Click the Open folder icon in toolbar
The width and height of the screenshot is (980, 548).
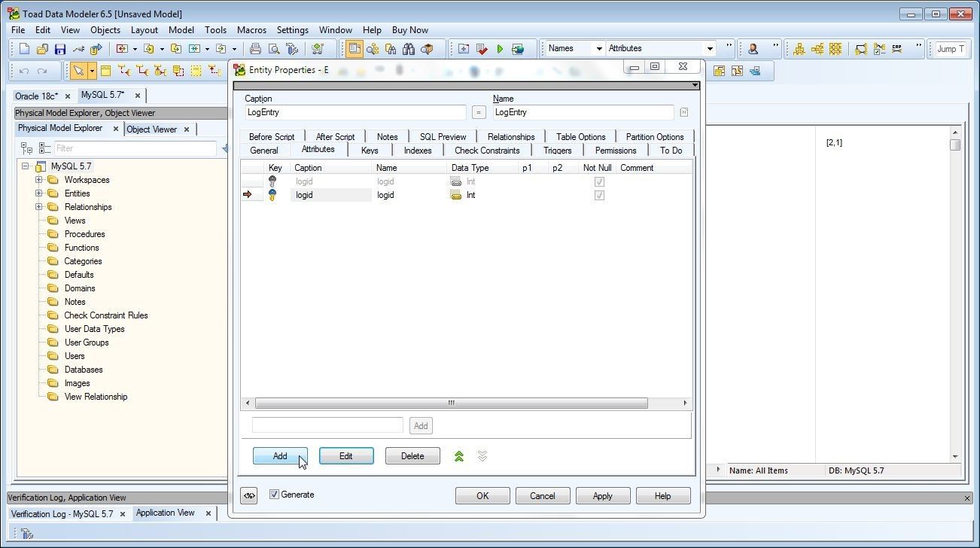[42, 49]
